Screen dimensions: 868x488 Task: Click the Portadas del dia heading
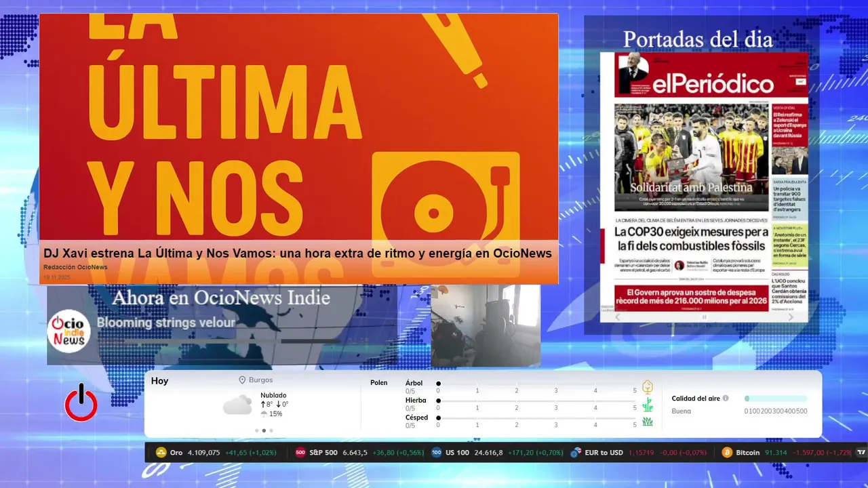[698, 39]
